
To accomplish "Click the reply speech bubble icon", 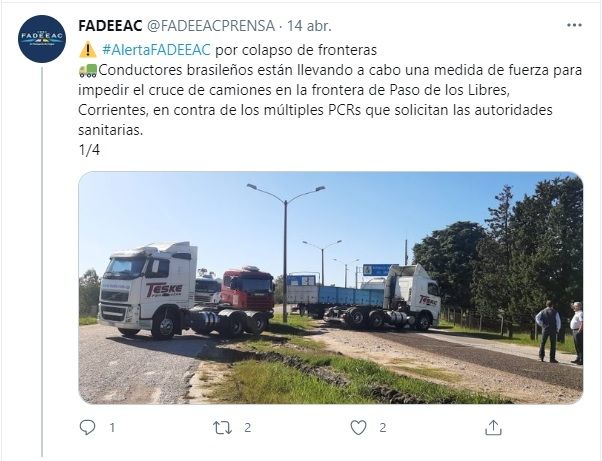I will (87, 427).
